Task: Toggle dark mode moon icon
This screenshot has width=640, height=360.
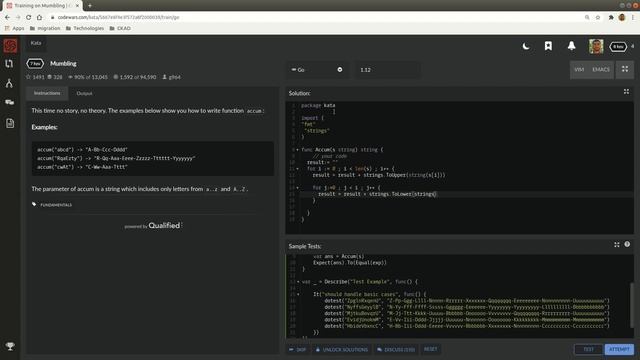Action: click(x=526, y=46)
